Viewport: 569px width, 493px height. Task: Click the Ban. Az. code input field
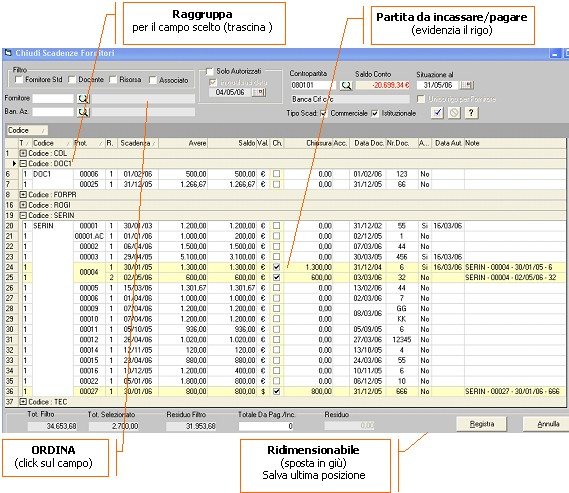click(x=53, y=112)
